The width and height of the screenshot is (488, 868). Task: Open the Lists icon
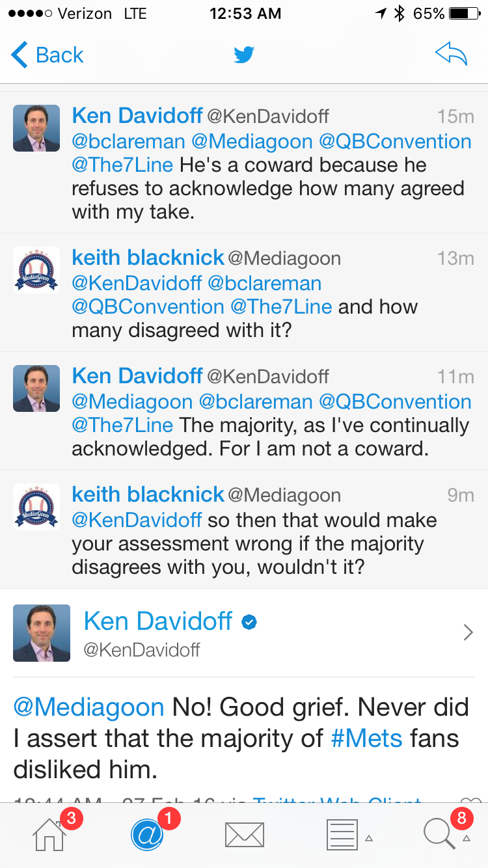click(x=341, y=834)
